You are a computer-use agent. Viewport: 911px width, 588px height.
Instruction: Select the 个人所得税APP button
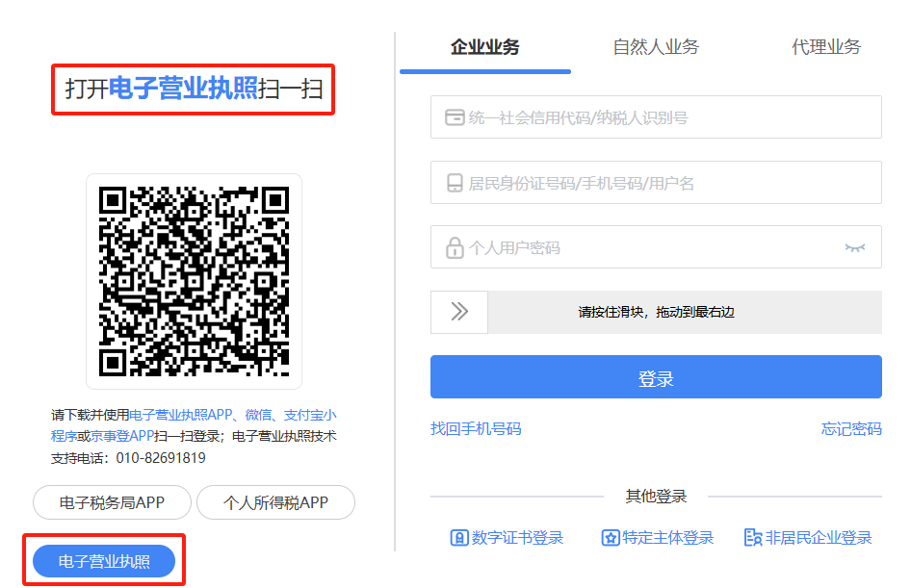coord(276,502)
